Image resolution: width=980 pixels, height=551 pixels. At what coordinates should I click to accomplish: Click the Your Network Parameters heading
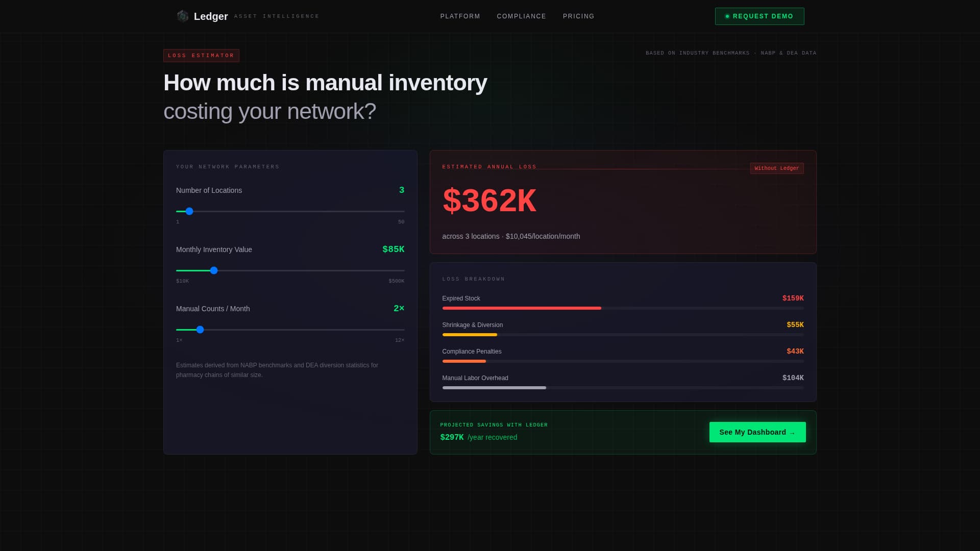point(228,167)
